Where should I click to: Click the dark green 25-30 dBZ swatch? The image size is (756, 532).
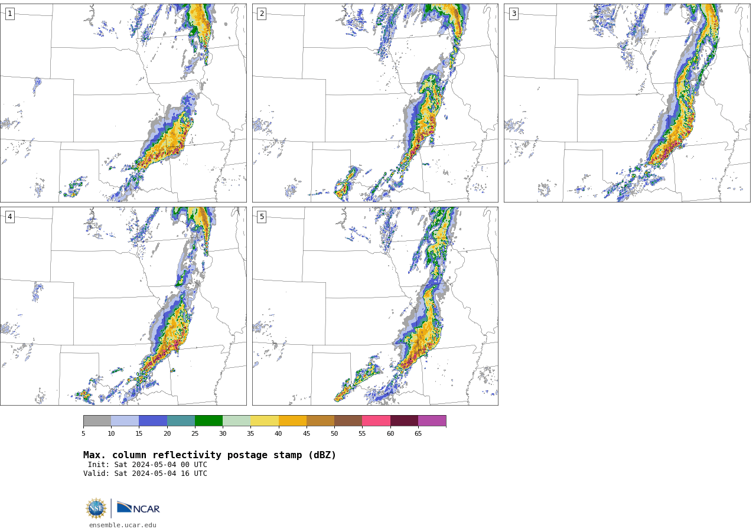coord(208,420)
